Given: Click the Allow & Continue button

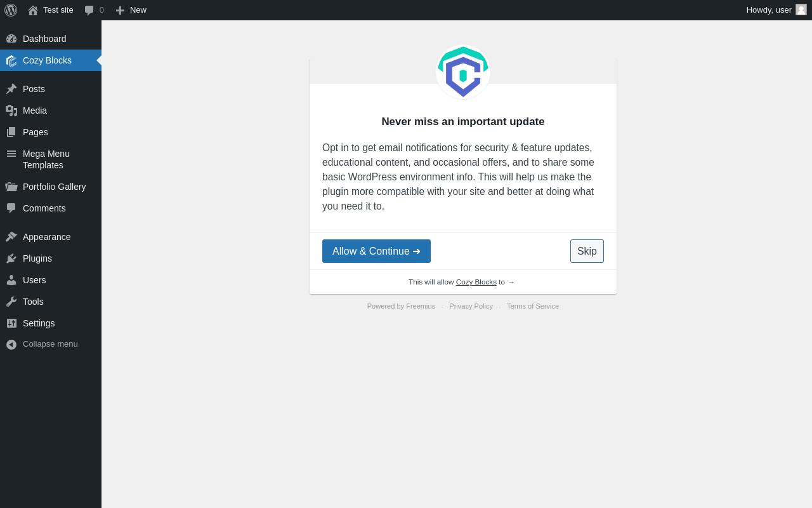Looking at the screenshot, I should (x=376, y=251).
